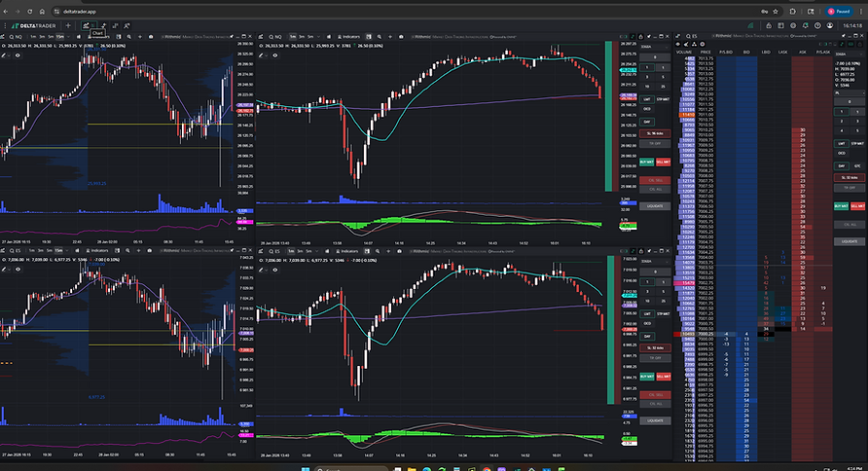Screen dimensions: 868x471
Task: Open account dropdown in the DOM order panel
Action: coord(850,54)
